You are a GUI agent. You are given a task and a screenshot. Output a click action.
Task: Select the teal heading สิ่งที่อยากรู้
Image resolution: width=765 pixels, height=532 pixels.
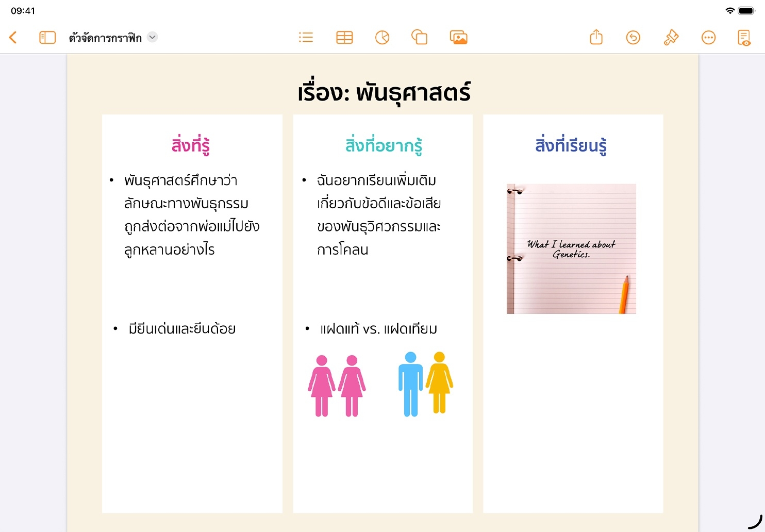tap(384, 145)
